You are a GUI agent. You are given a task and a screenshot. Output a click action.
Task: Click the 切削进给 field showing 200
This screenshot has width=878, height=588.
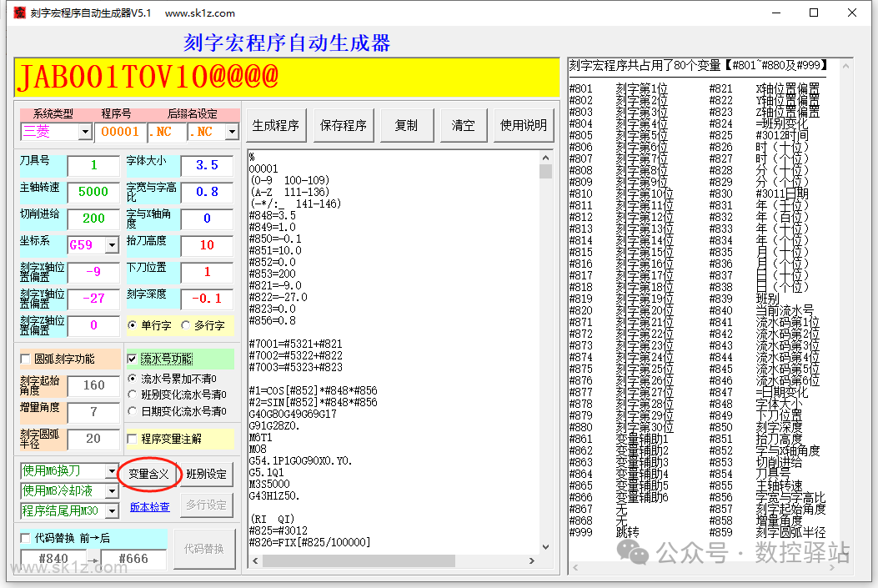[x=93, y=219]
